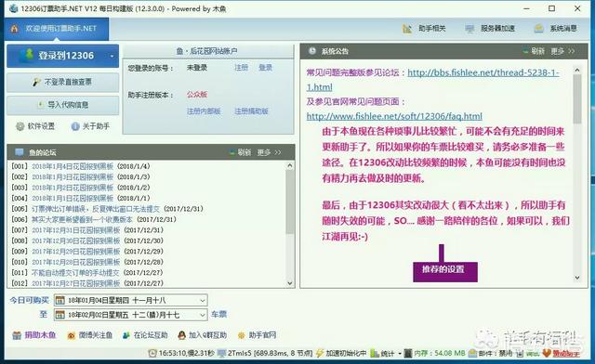Viewport: 595px width, 364px height.
Task: Open forum post 2018年1月4日花园报到黑板
Action: click(x=73, y=166)
